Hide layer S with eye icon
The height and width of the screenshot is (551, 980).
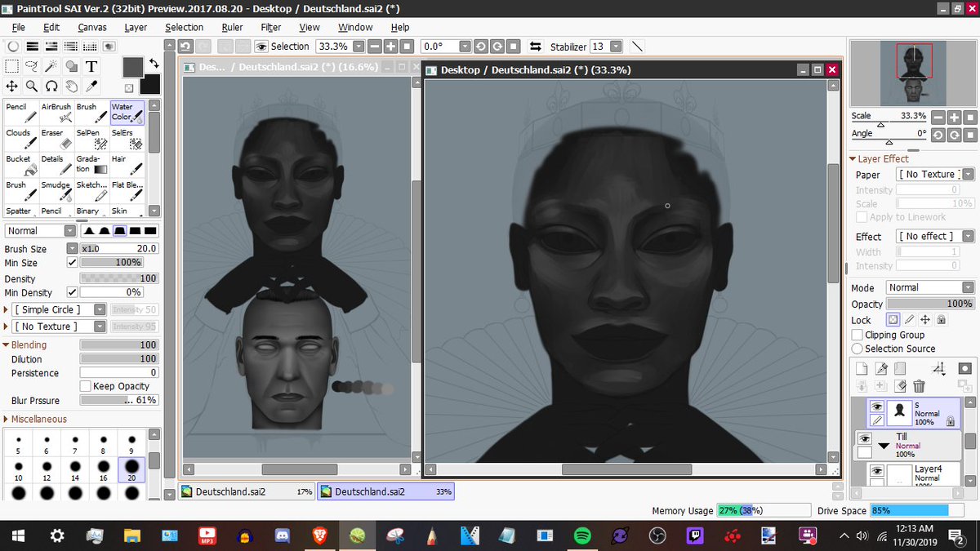click(877, 407)
